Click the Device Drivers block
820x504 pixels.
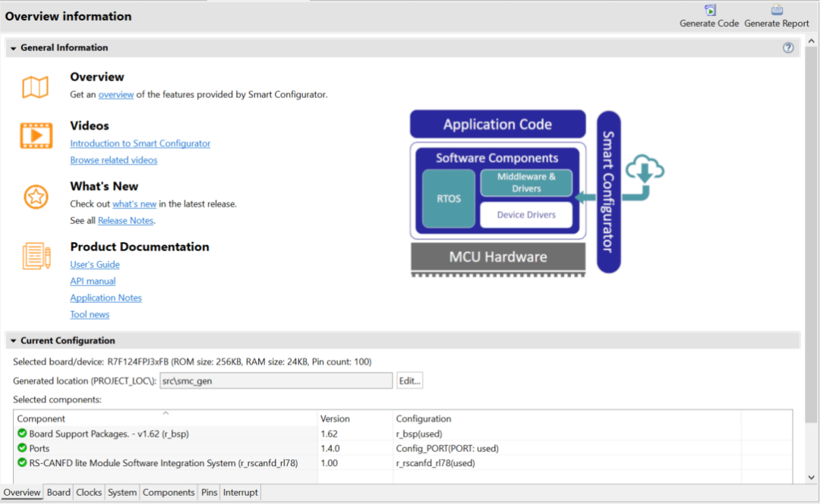click(x=526, y=215)
